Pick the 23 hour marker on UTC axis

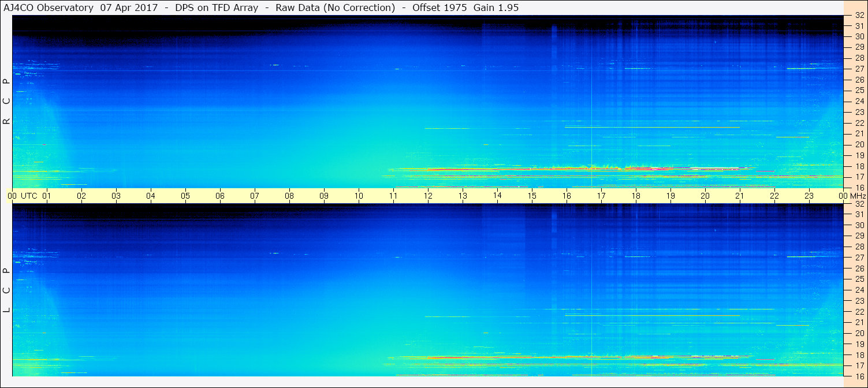point(809,196)
